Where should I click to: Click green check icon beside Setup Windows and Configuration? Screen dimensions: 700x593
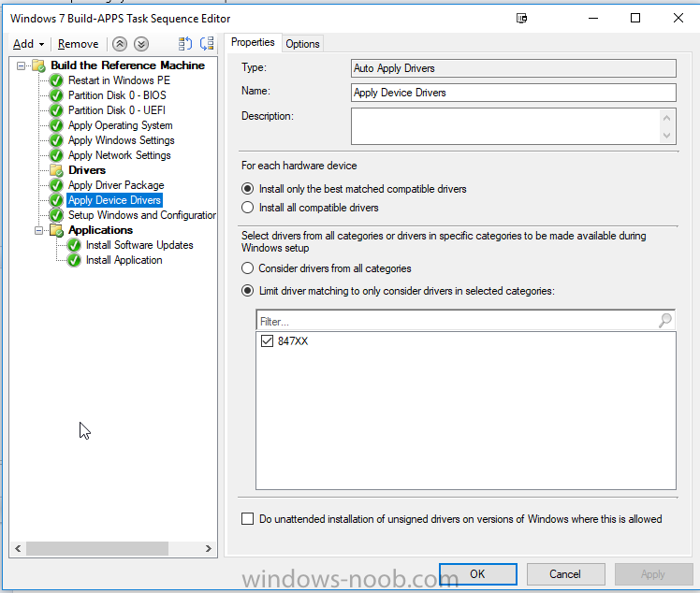56,215
